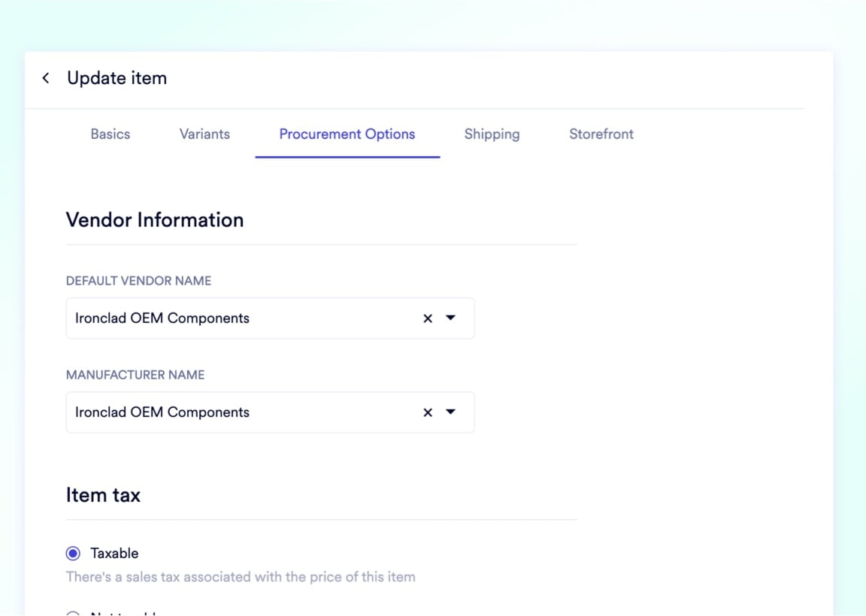Click the Manufacturer Name text field

241,412
